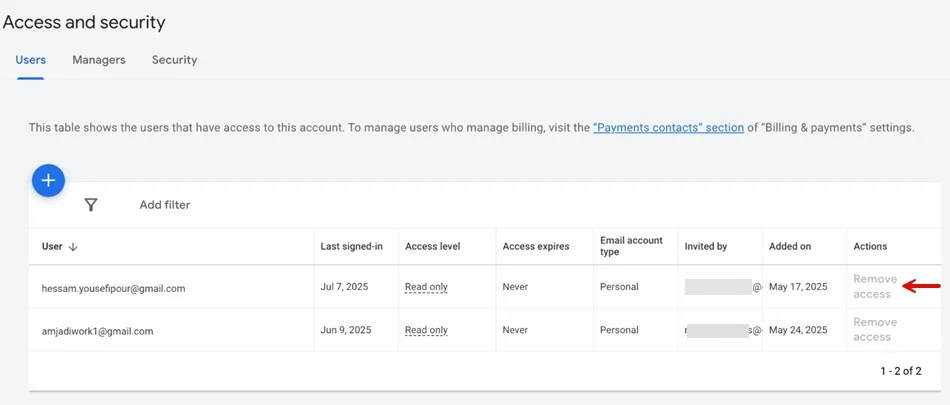The image size is (950, 405).
Task: Click the blue plus add user button
Action: tap(48, 181)
